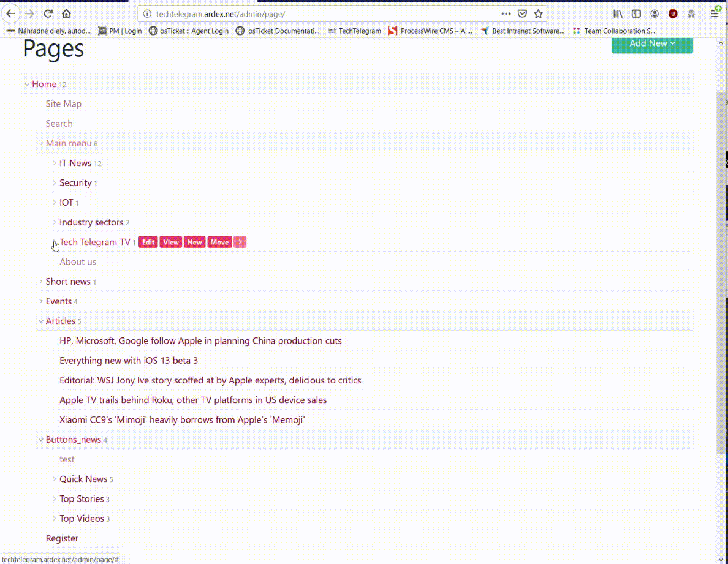The width and height of the screenshot is (728, 564).
Task: Open PM | Login bookmark
Action: [x=119, y=31]
